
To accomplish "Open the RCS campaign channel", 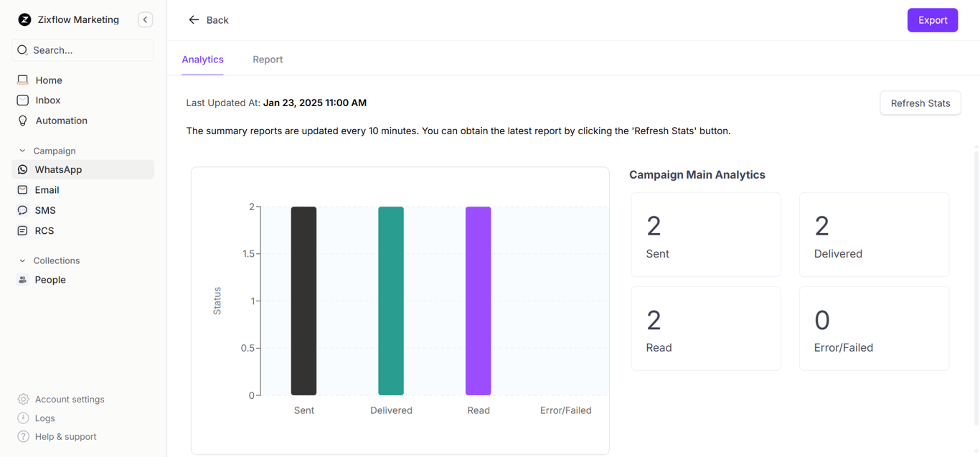I will [44, 230].
